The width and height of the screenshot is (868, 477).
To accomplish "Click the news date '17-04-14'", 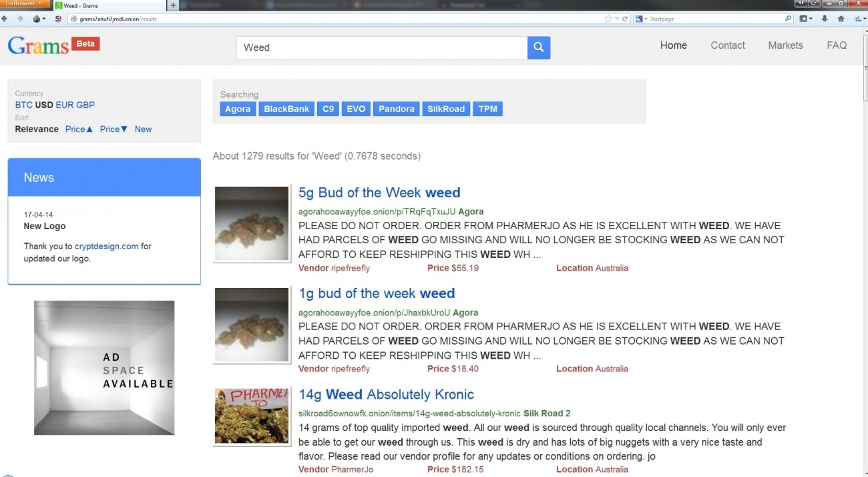I will click(x=39, y=215).
